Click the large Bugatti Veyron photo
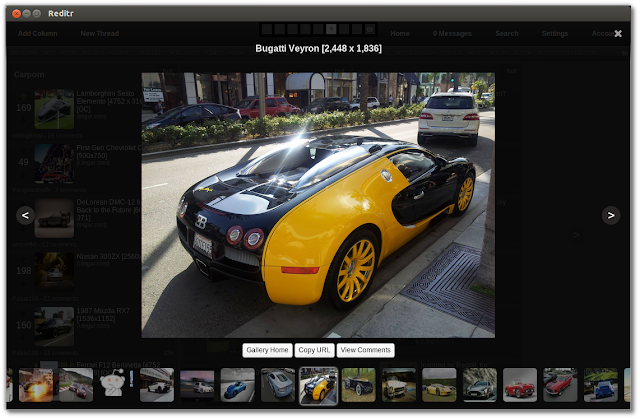The image size is (640, 419). [318, 205]
